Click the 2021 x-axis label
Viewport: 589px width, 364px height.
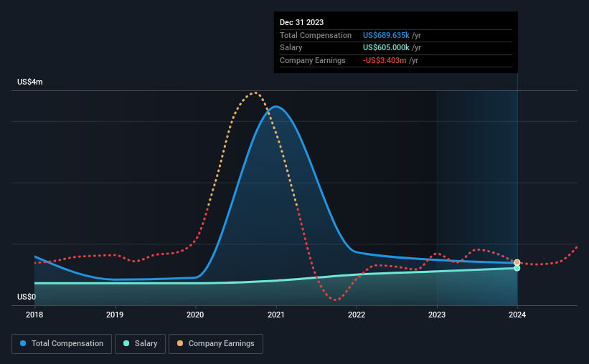tap(276, 315)
